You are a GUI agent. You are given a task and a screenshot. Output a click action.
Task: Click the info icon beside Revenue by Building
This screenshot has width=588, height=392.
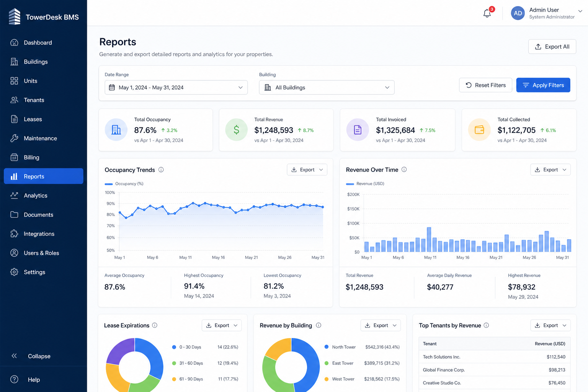[318, 325]
